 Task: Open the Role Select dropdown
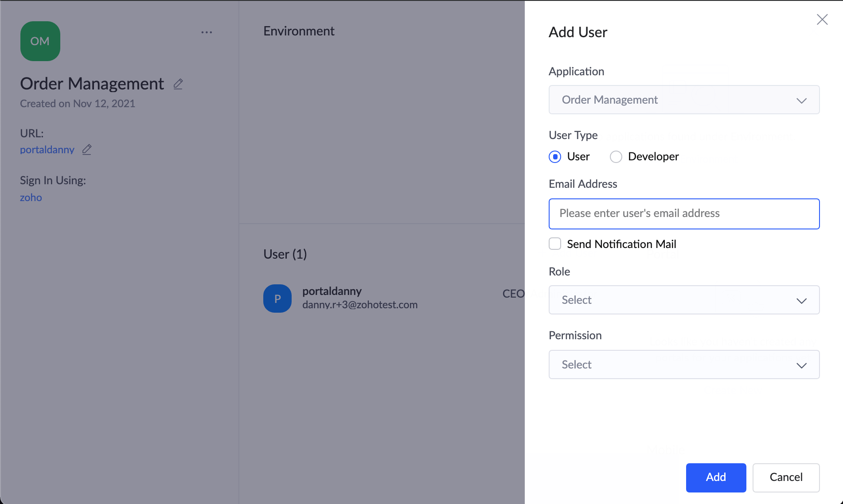click(x=684, y=300)
